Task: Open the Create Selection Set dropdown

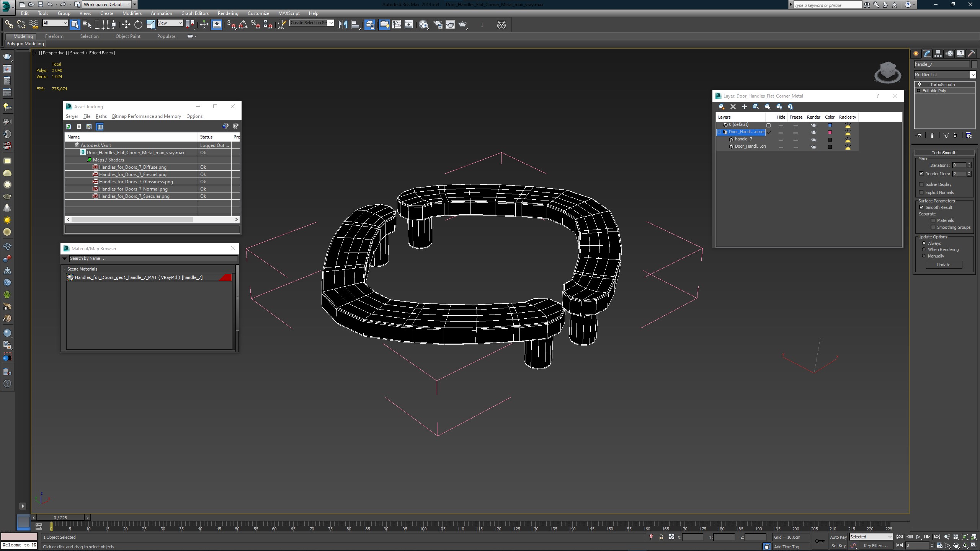Action: coord(312,23)
